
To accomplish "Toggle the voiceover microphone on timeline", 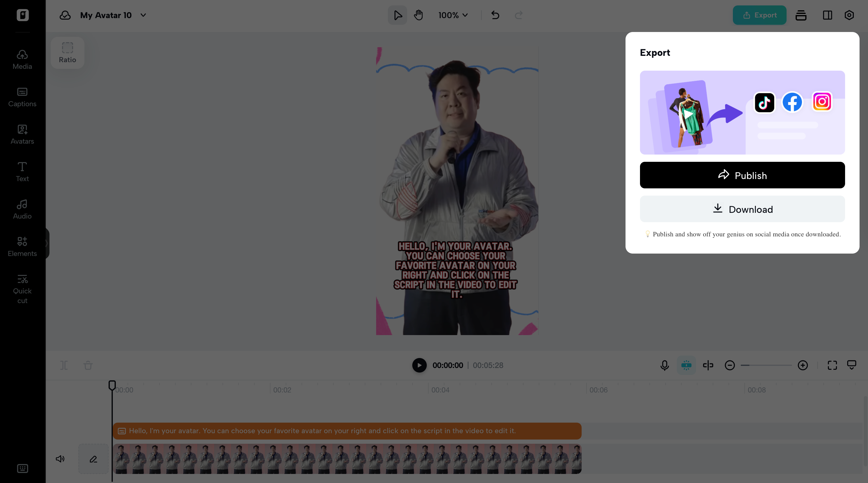I will point(664,365).
